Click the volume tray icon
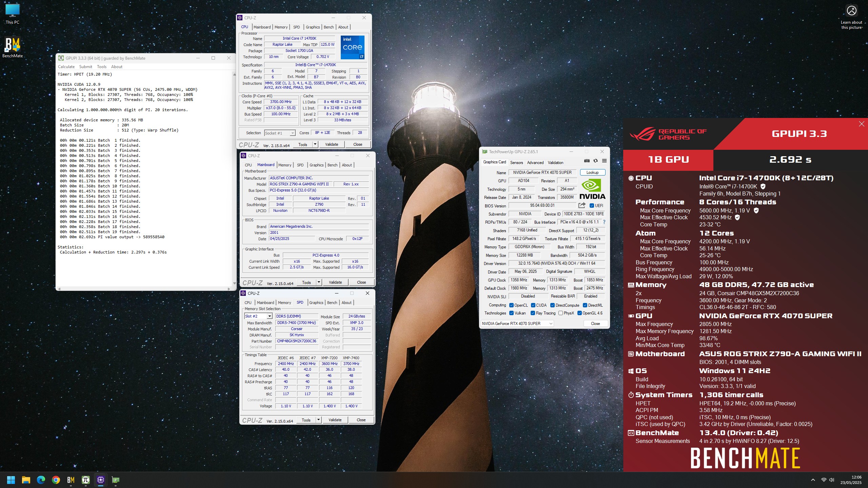The image size is (868, 488). 832,480
